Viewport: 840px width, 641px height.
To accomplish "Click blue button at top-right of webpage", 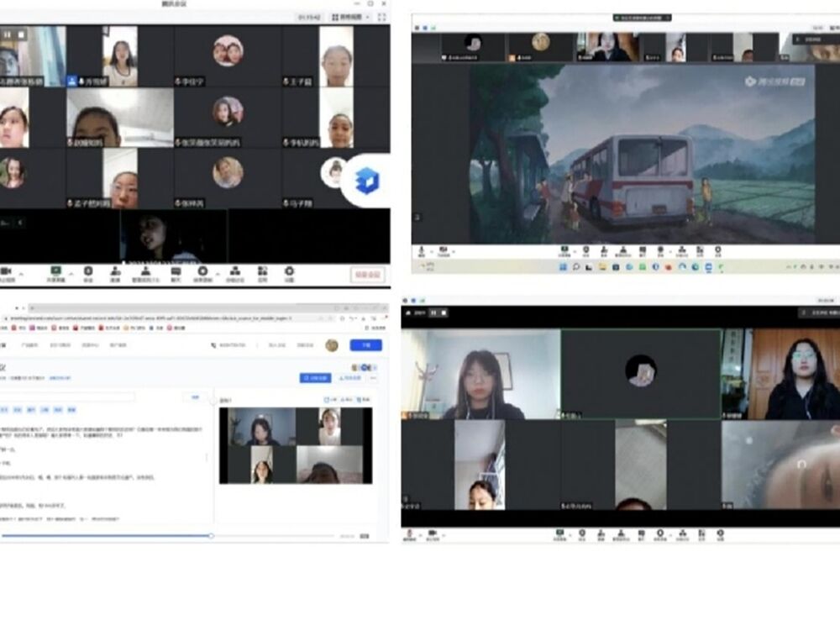I will point(365,345).
